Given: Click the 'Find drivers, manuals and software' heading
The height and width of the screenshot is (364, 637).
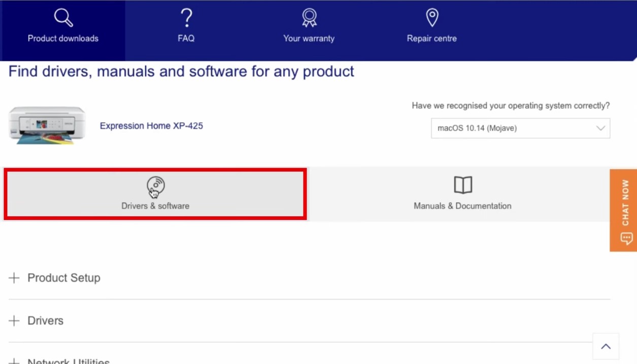Looking at the screenshot, I should tap(181, 71).
